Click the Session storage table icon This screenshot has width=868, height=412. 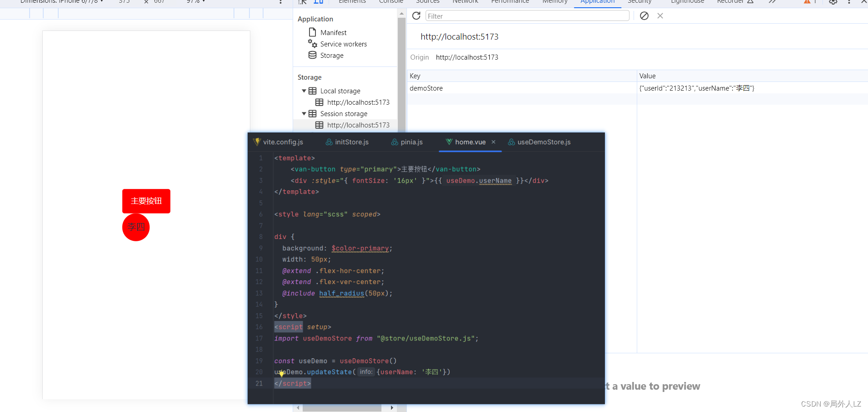click(x=312, y=114)
